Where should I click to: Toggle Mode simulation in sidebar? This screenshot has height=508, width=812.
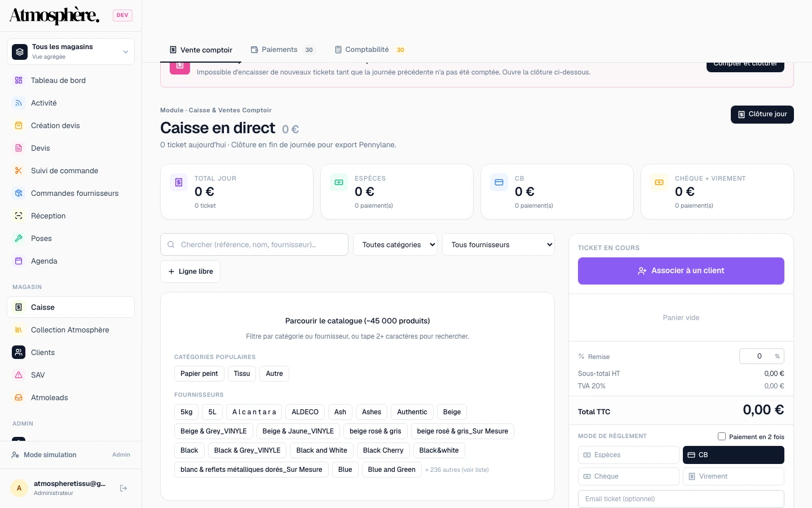(x=71, y=455)
